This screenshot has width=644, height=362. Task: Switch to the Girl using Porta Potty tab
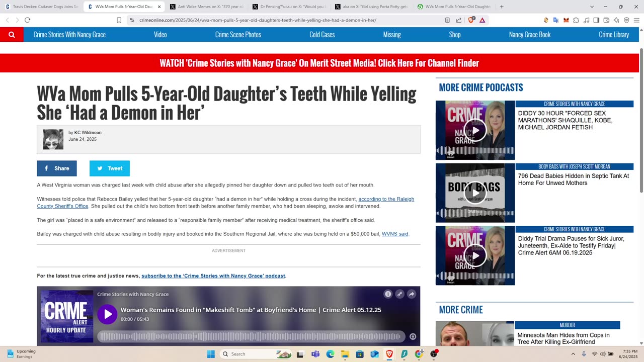click(371, 7)
